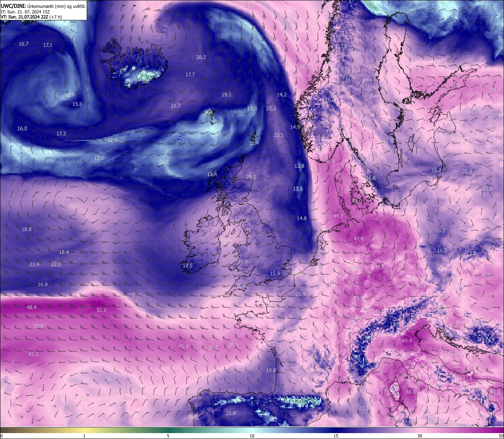Click the value 47.3 over the Adriatic
Viewport: 504px width, 439px height.
click(x=467, y=379)
